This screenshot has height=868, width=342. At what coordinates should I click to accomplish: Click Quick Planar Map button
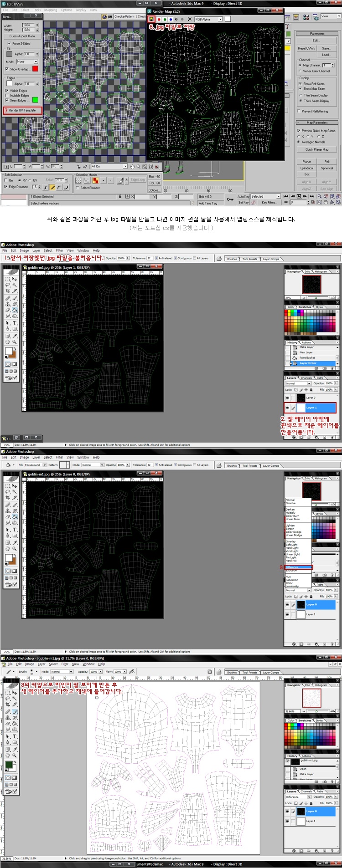tap(317, 149)
